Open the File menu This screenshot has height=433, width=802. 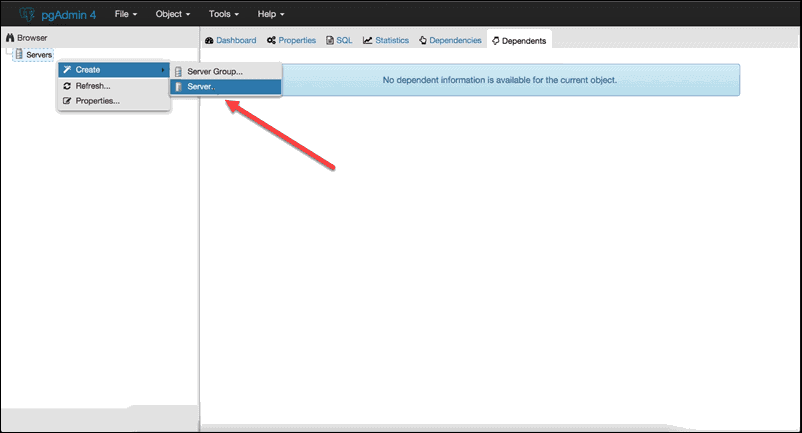(x=126, y=14)
